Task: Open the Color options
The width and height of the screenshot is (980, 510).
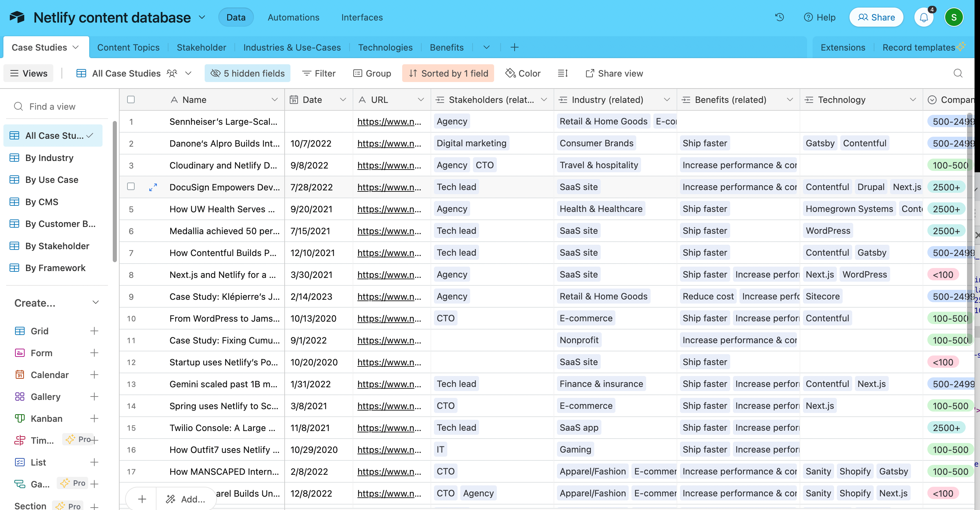Action: click(x=523, y=73)
